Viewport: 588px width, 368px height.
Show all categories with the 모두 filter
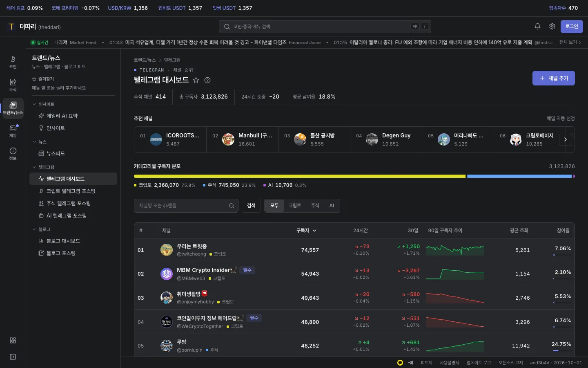274,206
